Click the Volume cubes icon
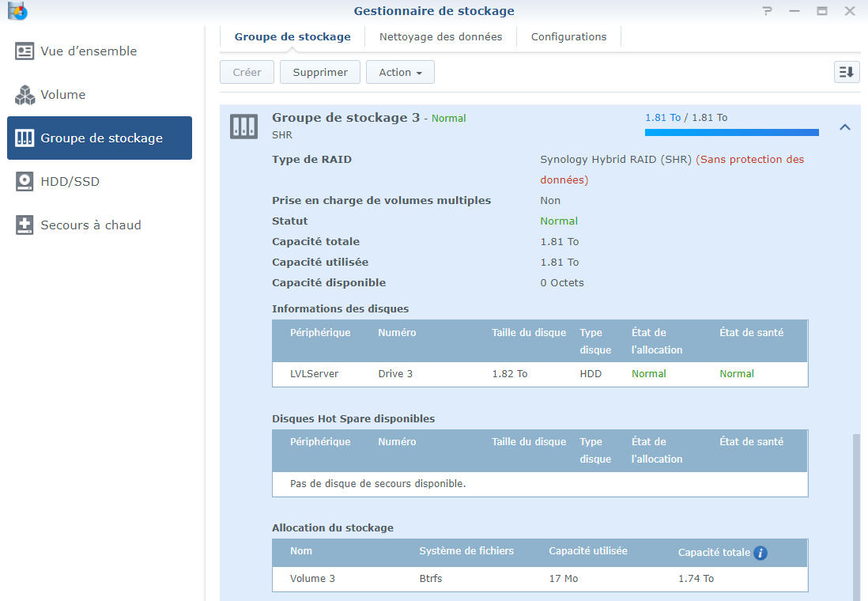 pos(25,95)
